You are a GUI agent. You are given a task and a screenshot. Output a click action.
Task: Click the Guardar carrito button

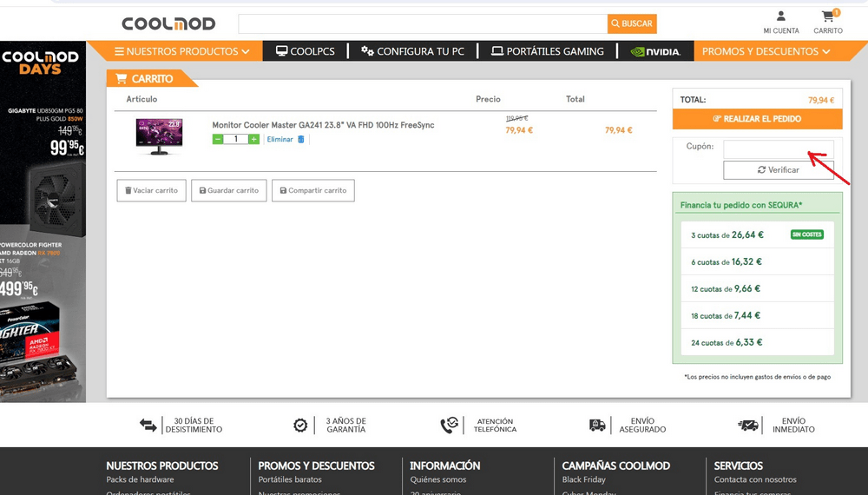(x=228, y=190)
